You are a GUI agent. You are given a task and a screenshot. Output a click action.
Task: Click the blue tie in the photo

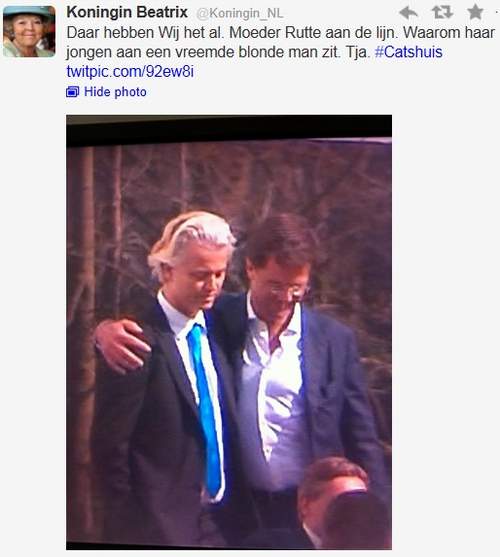pos(205,409)
